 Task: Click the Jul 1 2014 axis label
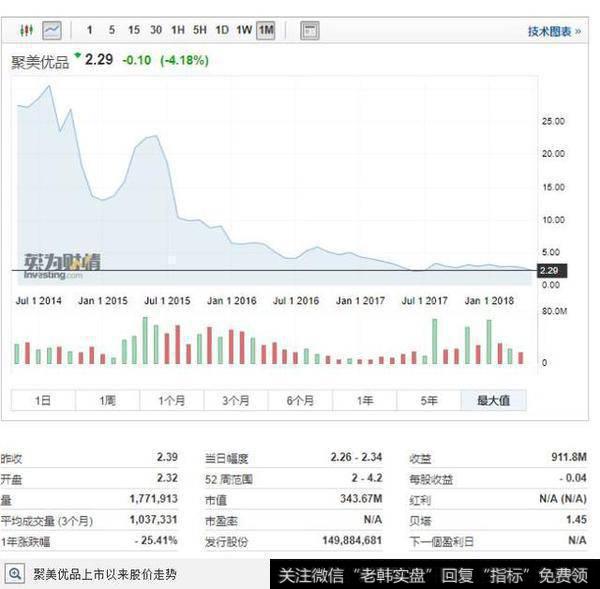(39, 301)
